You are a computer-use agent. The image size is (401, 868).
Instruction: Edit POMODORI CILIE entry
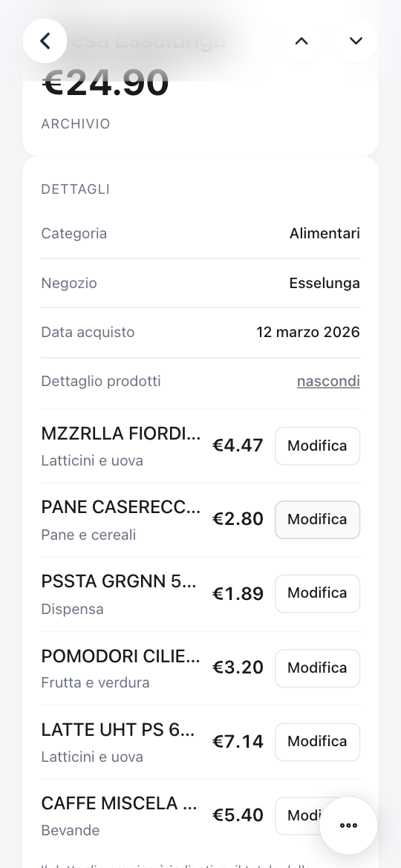pos(317,668)
